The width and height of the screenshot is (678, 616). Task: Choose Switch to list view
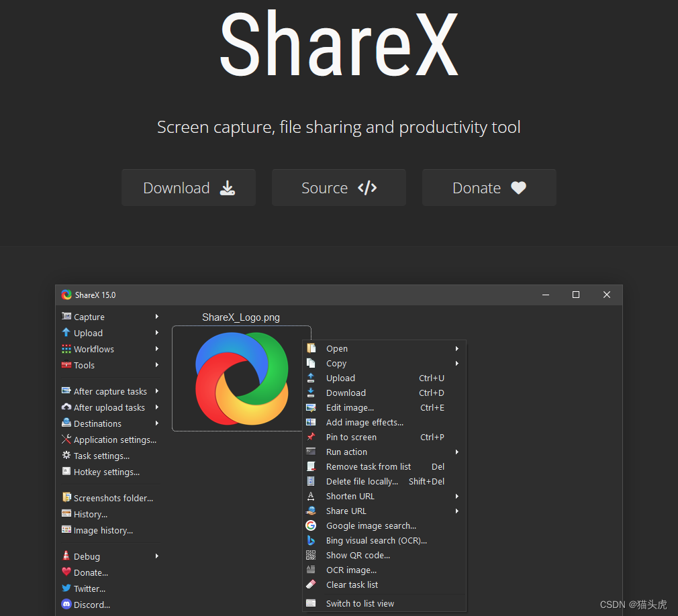coord(385,603)
